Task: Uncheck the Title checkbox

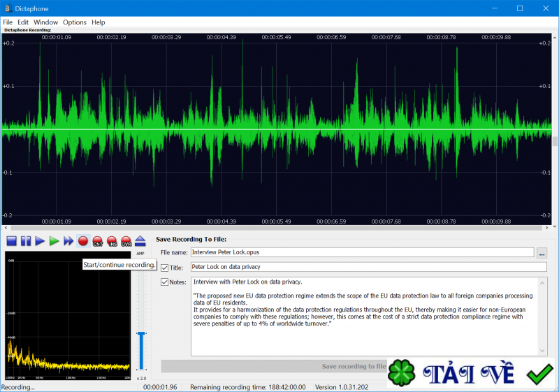Action: tap(165, 267)
